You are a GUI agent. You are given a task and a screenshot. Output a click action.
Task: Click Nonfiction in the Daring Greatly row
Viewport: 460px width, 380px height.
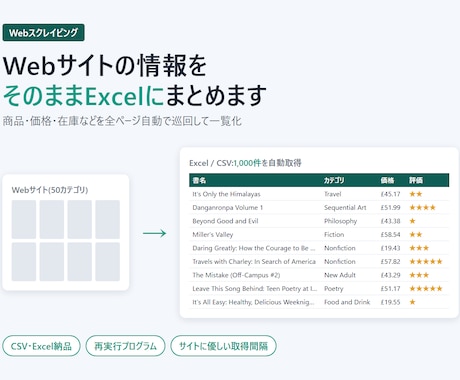click(340, 248)
